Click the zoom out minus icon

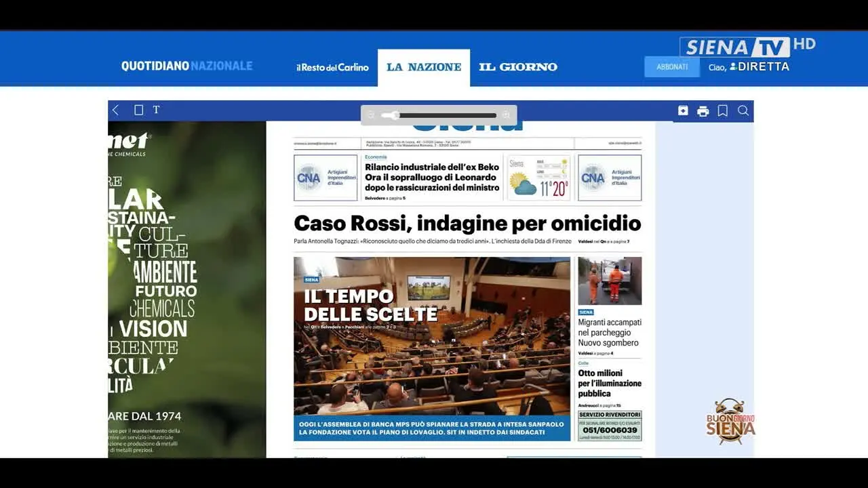[370, 115]
